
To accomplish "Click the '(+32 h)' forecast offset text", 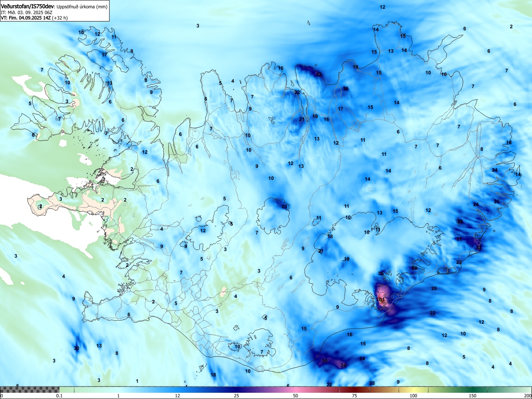I will tap(60, 18).
